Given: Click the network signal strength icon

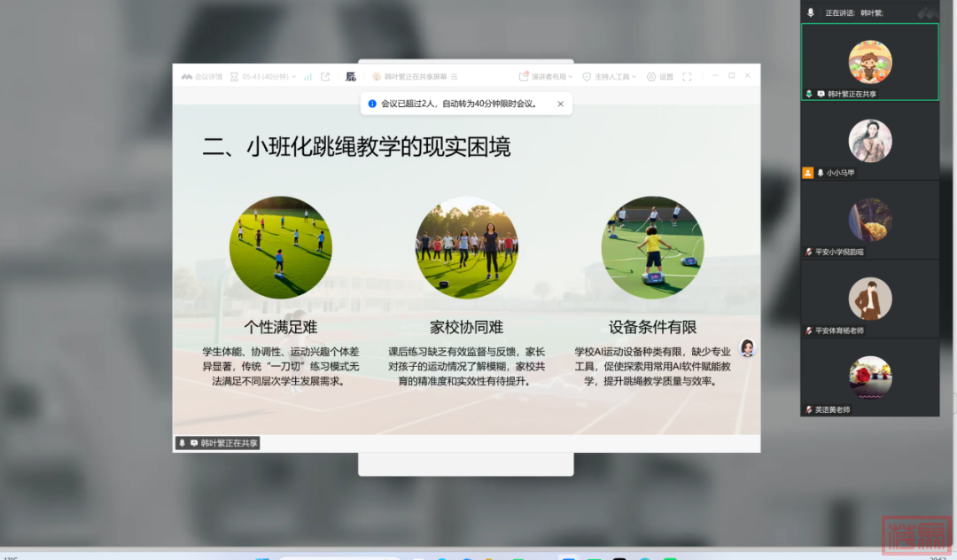Looking at the screenshot, I should tap(307, 77).
